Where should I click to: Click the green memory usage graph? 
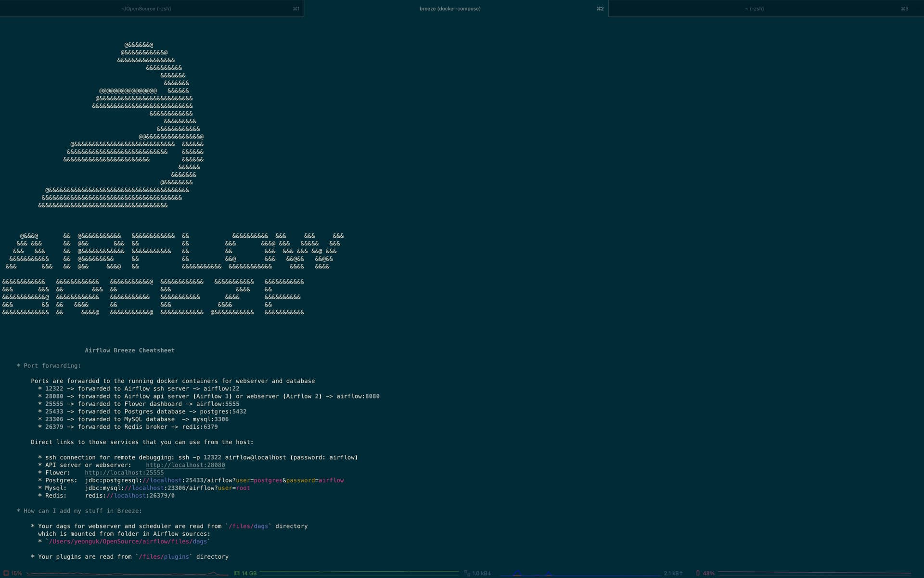(359, 572)
